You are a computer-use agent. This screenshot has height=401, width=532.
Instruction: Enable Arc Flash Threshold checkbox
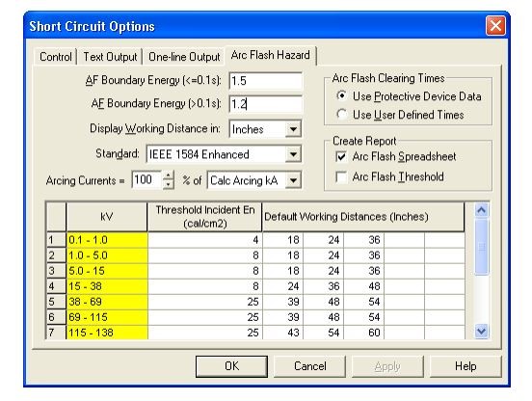pos(341,176)
